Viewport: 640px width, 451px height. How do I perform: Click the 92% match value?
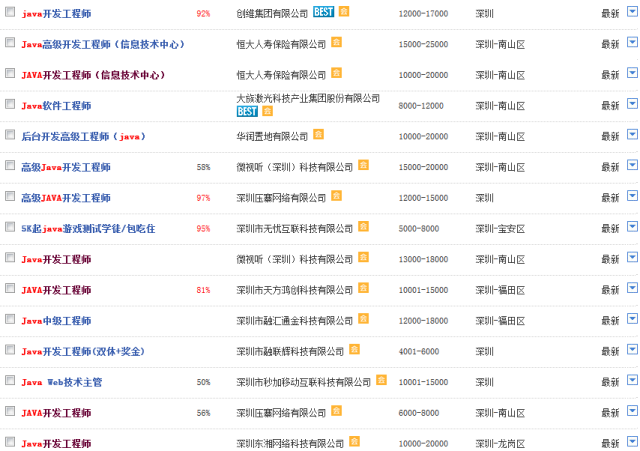[x=203, y=14]
